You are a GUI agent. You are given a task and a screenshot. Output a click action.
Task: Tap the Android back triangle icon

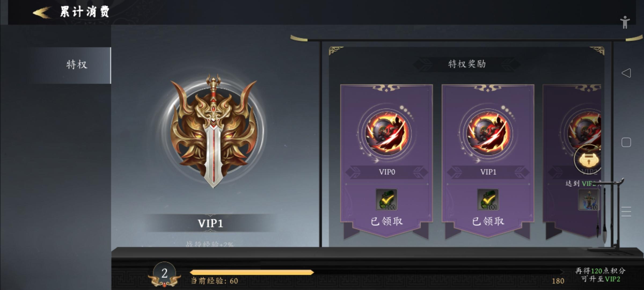tap(626, 73)
